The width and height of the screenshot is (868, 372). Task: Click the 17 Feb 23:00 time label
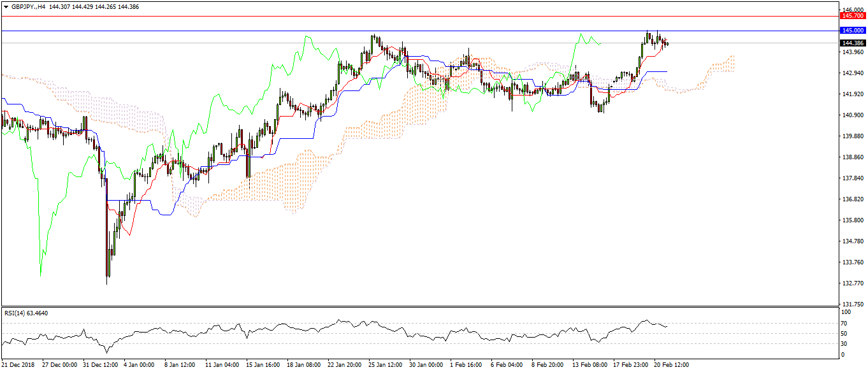click(x=631, y=365)
